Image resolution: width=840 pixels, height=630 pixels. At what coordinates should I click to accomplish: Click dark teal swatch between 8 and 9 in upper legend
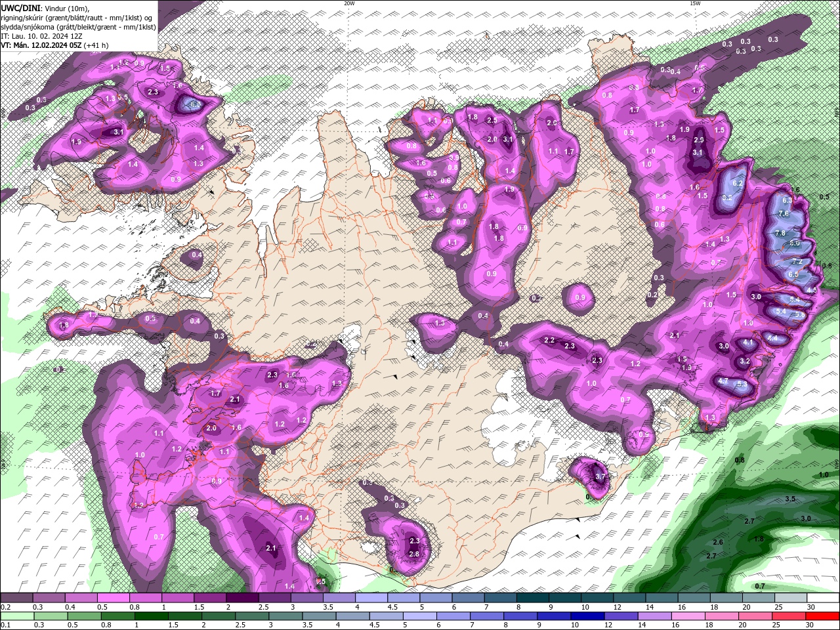pyautogui.click(x=533, y=598)
